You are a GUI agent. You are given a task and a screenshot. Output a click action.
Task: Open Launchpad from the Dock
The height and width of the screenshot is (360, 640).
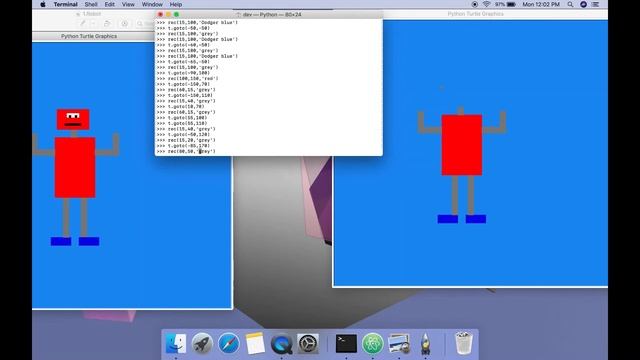(x=202, y=343)
